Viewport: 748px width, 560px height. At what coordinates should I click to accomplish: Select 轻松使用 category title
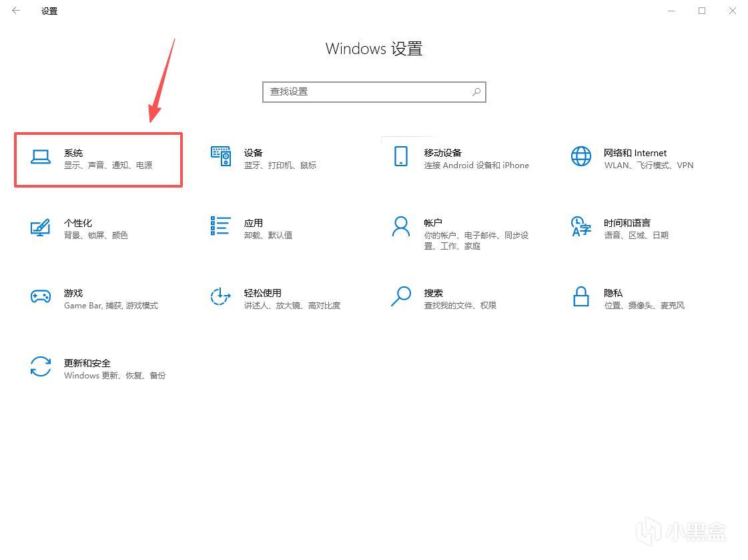click(263, 293)
